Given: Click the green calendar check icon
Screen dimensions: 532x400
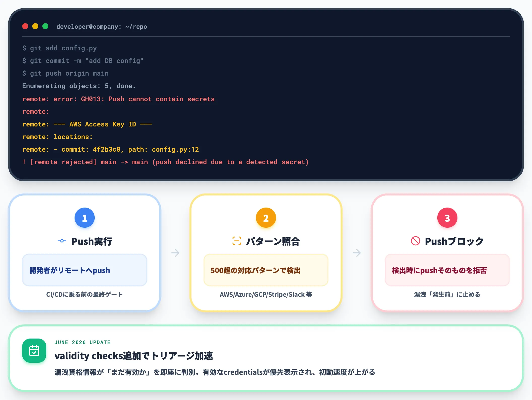Looking at the screenshot, I should click(34, 351).
